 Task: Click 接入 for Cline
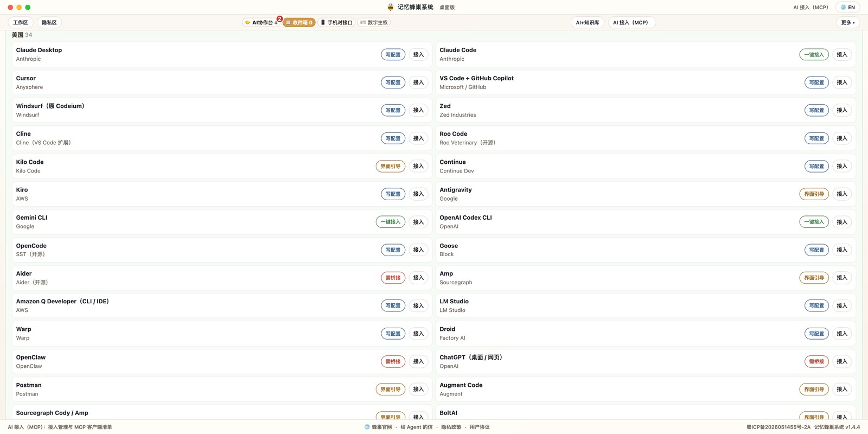point(418,138)
